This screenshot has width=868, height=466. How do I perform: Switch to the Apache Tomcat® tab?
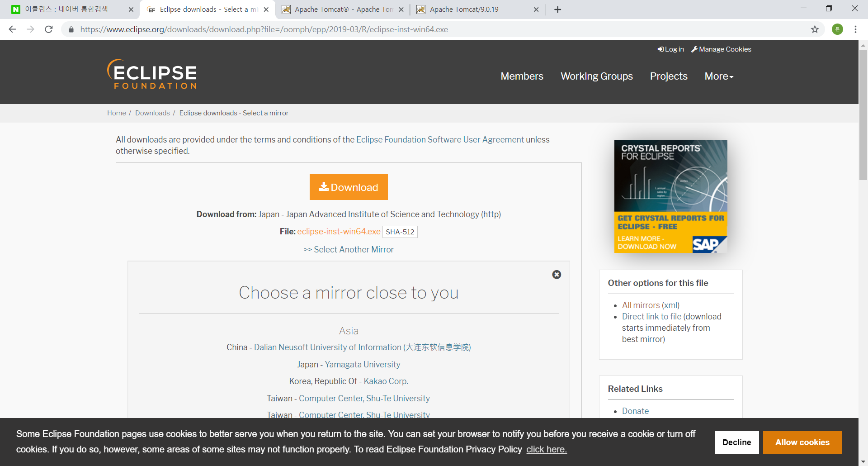(343, 10)
